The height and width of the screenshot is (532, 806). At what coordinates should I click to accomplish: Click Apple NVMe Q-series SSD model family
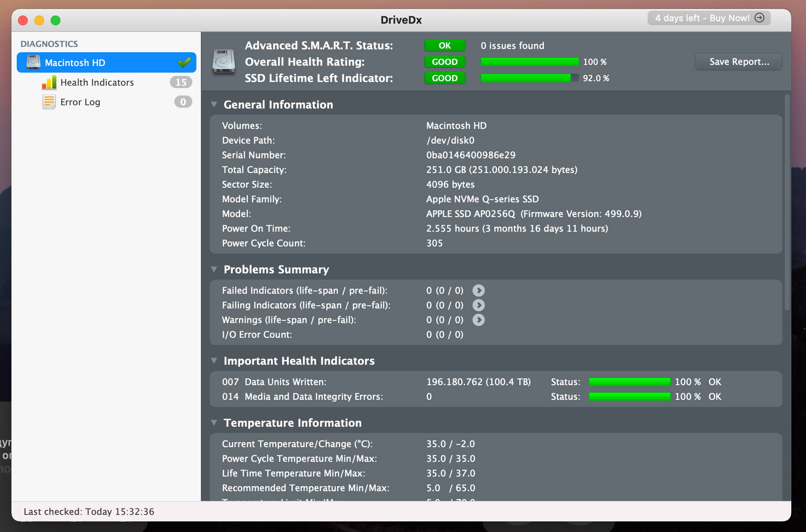(x=483, y=199)
